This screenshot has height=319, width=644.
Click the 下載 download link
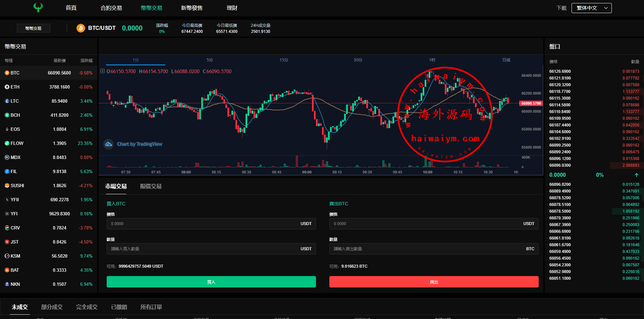[561, 8]
